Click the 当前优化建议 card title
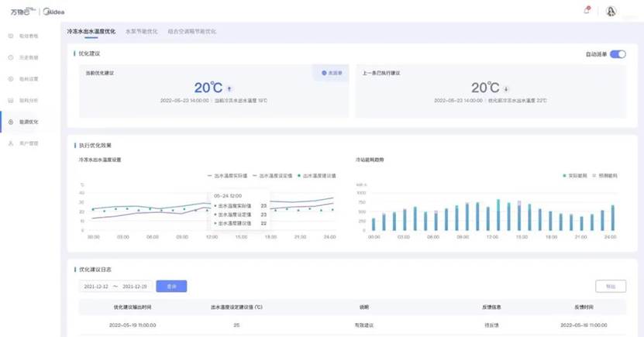The image size is (644, 337). tap(99, 73)
